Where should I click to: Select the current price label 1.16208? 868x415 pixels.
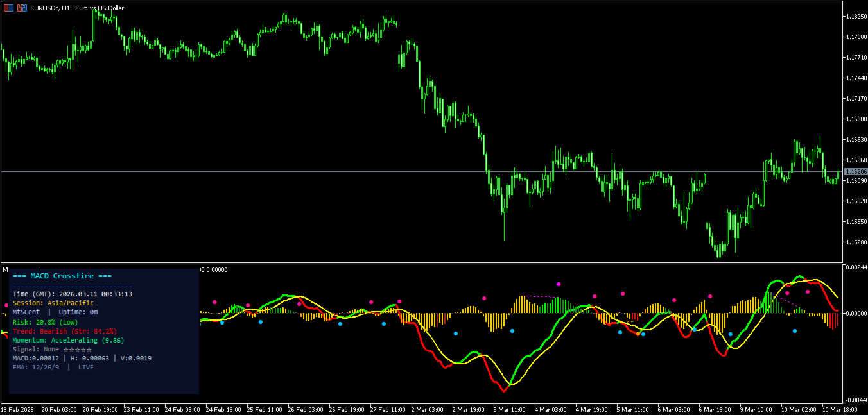click(855, 172)
